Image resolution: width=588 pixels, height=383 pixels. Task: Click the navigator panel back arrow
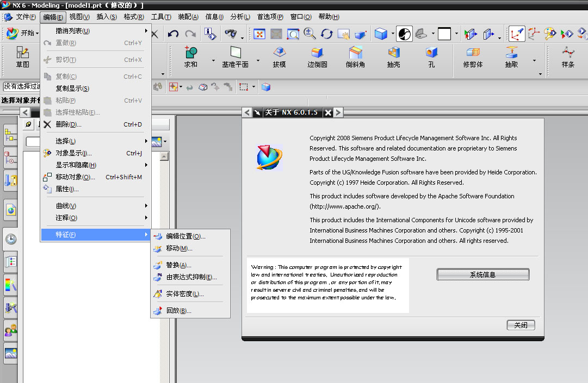click(25, 112)
